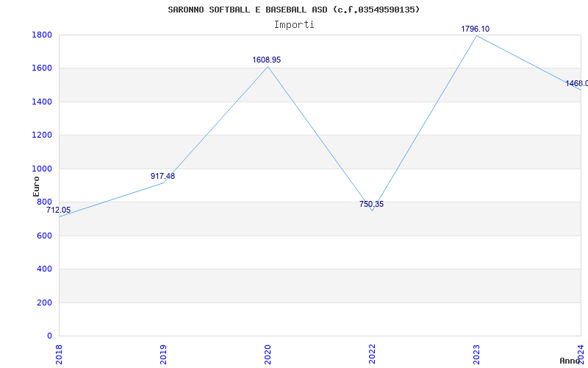
Task: Click the line dip at 2022
Action: click(372, 210)
